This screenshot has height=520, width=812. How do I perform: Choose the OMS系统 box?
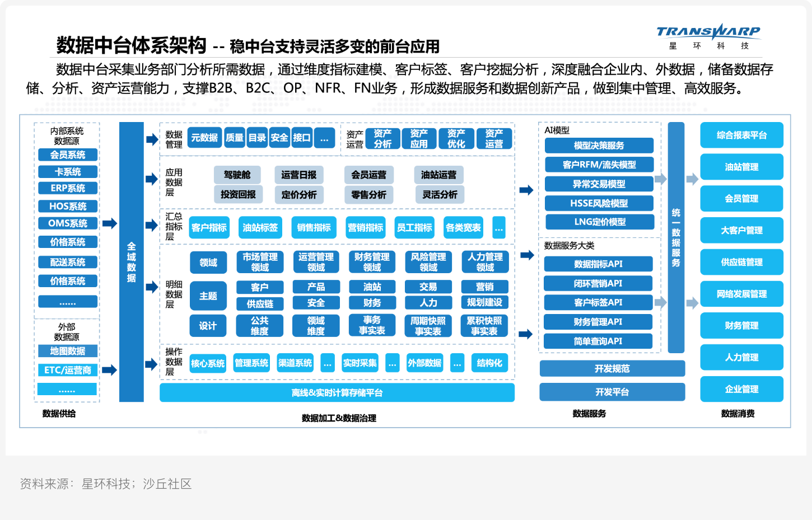click(68, 223)
